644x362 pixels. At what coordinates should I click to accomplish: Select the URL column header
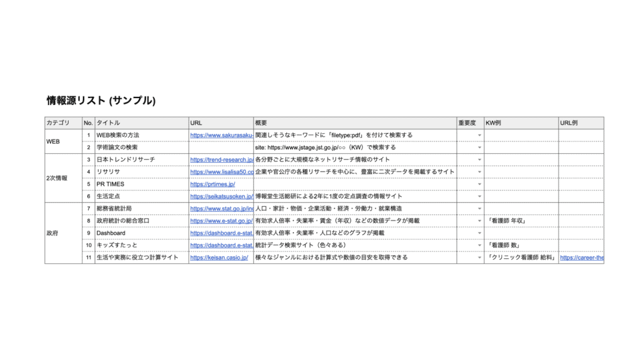[221, 123]
